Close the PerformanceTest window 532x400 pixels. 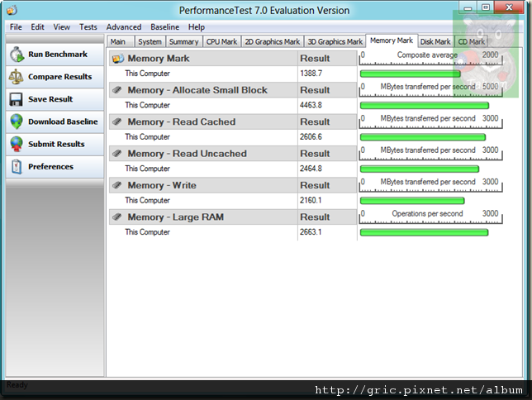[x=509, y=7]
